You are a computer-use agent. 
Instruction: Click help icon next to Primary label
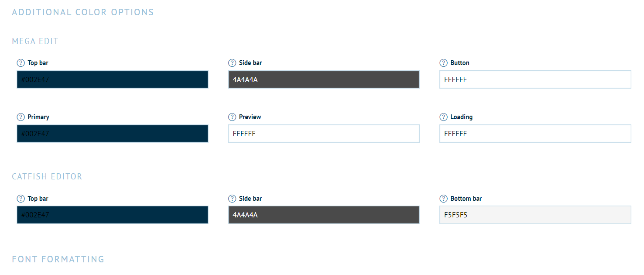pos(21,117)
